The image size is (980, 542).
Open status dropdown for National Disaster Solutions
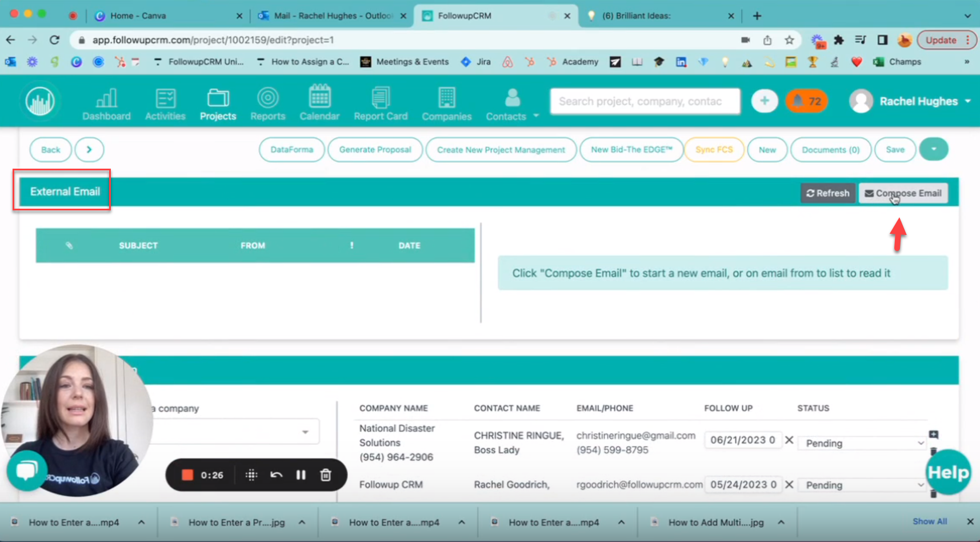[x=863, y=443]
